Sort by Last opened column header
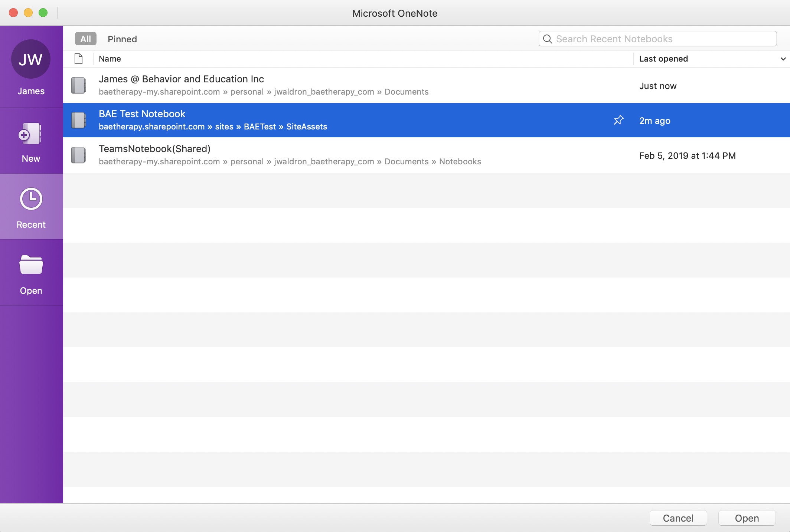The height and width of the screenshot is (532, 790). point(663,59)
